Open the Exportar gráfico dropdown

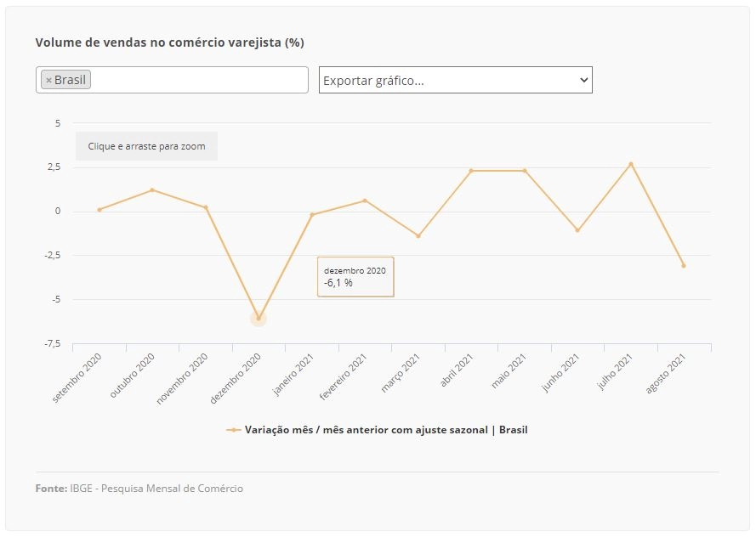click(x=455, y=80)
